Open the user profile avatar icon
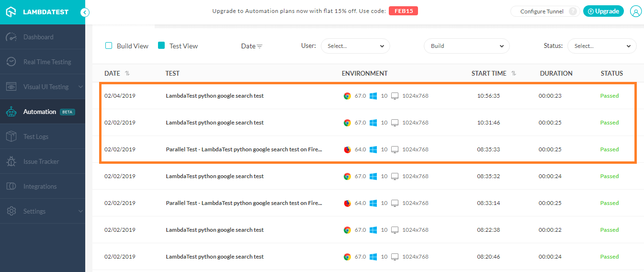 [x=635, y=11]
